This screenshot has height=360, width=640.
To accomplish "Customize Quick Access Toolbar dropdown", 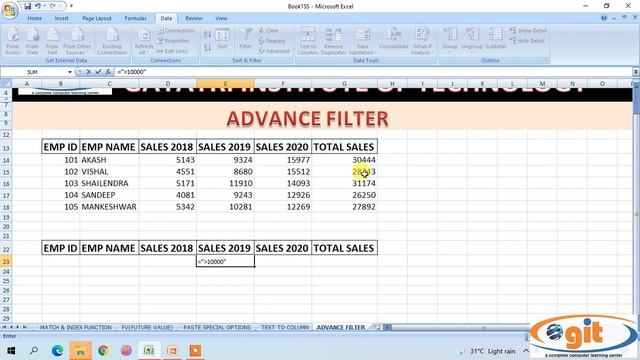I will click(71, 6).
